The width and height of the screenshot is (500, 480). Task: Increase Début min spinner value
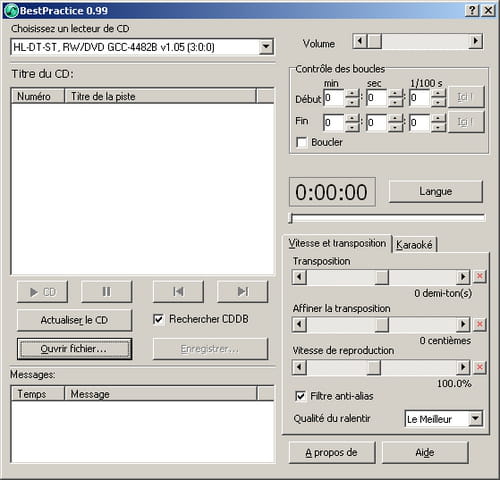click(x=352, y=93)
